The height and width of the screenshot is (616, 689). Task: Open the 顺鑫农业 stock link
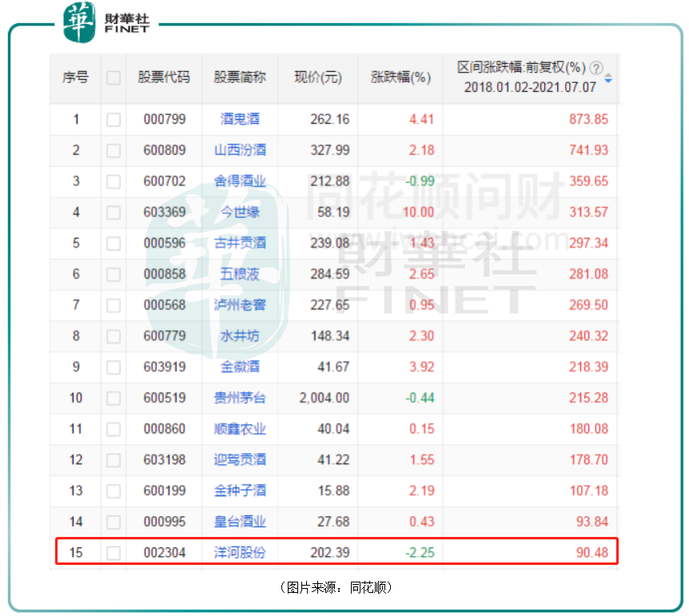[x=240, y=429]
